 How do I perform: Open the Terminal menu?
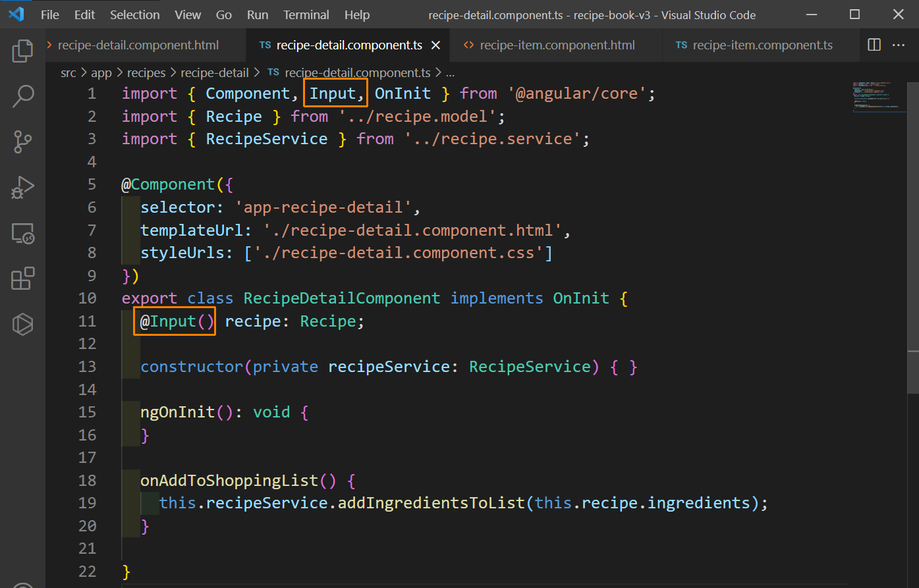[306, 14]
